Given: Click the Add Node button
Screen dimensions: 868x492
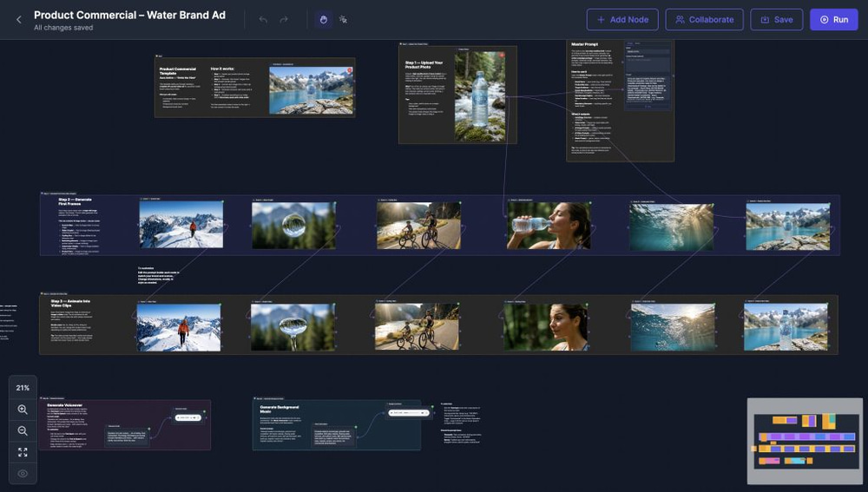Looking at the screenshot, I should coord(622,20).
